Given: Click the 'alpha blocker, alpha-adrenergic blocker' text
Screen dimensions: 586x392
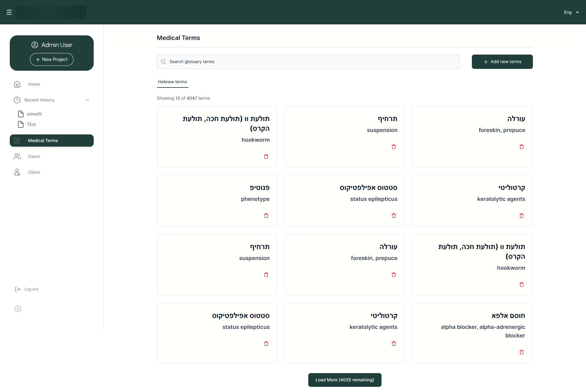Looking at the screenshot, I should [483, 331].
